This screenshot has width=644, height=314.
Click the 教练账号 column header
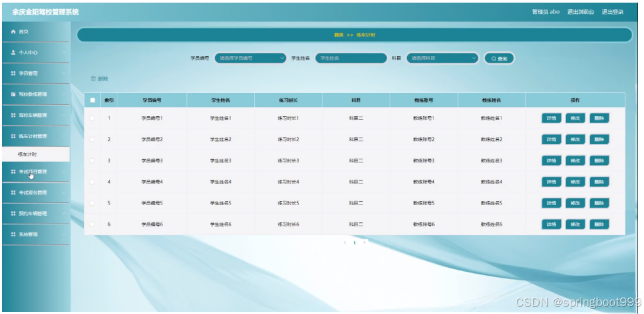pos(424,100)
